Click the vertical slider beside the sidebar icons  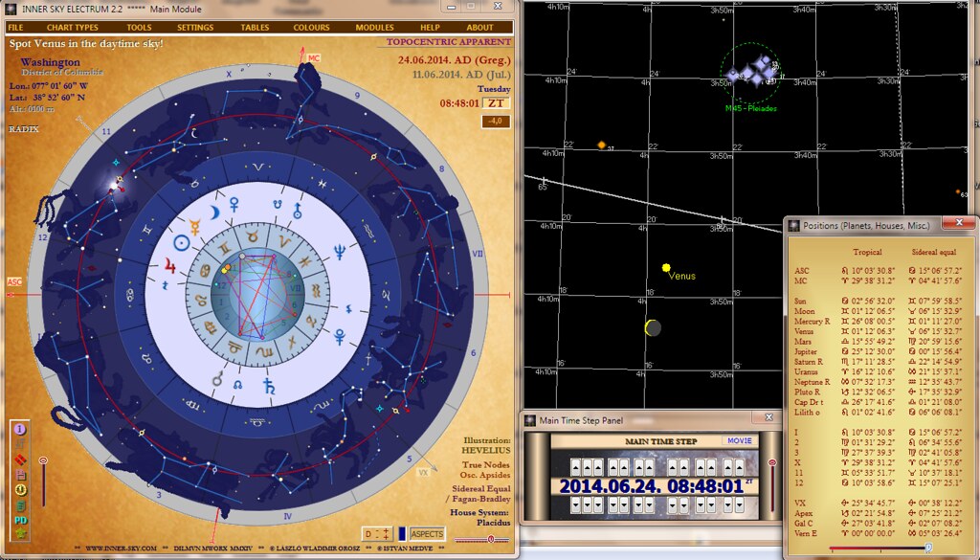coord(43,482)
